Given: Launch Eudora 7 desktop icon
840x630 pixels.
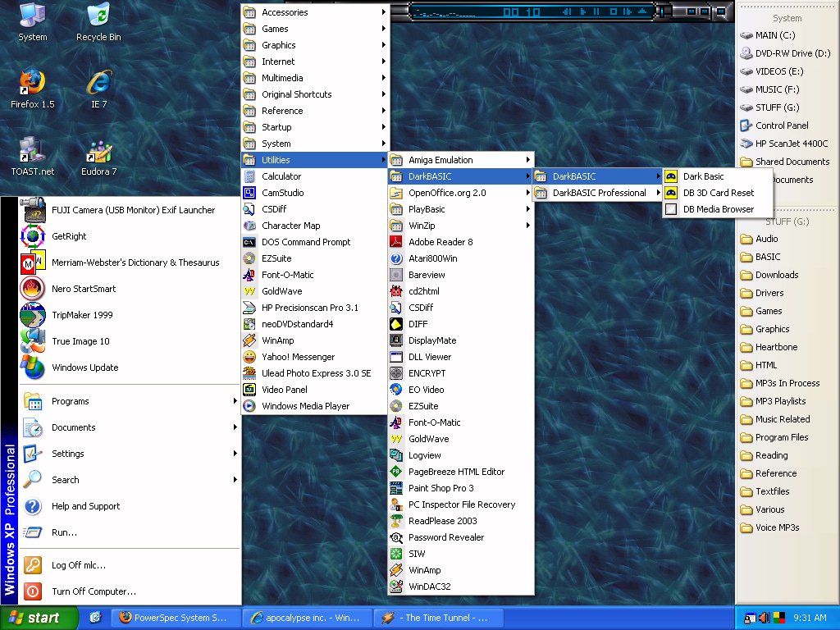Looking at the screenshot, I should [98, 157].
